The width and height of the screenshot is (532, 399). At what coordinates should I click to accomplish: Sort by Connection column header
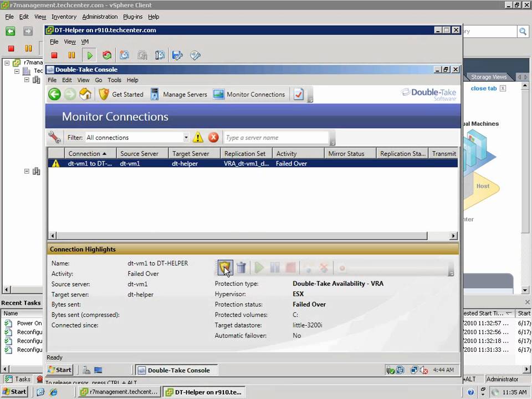coord(90,154)
